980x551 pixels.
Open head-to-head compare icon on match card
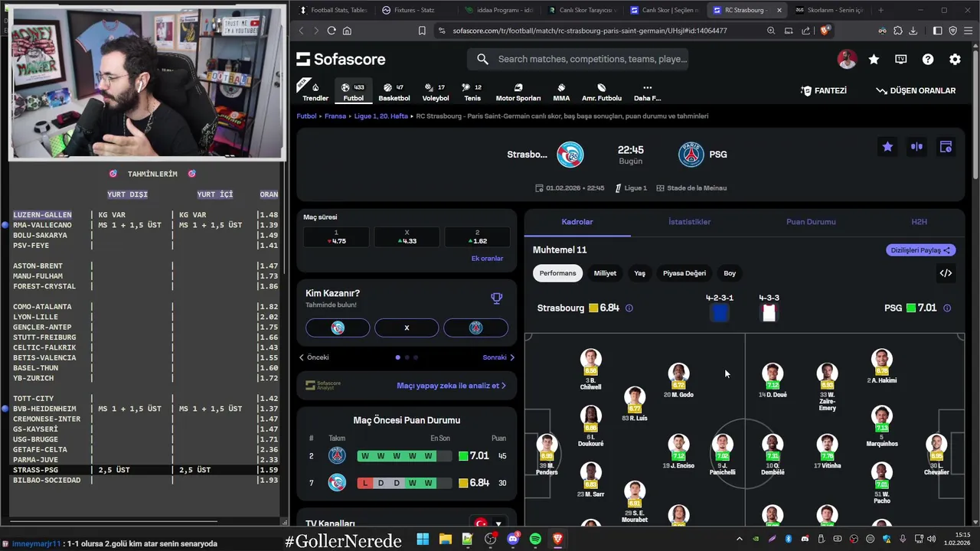coord(916,147)
